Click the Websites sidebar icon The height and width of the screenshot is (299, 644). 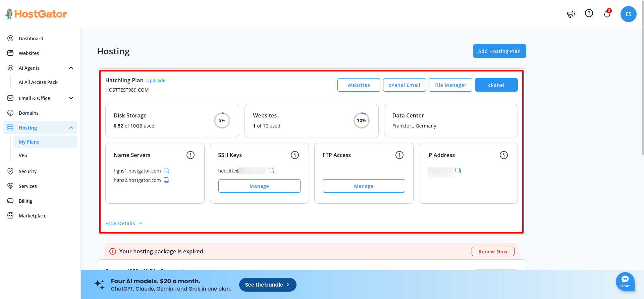10,53
